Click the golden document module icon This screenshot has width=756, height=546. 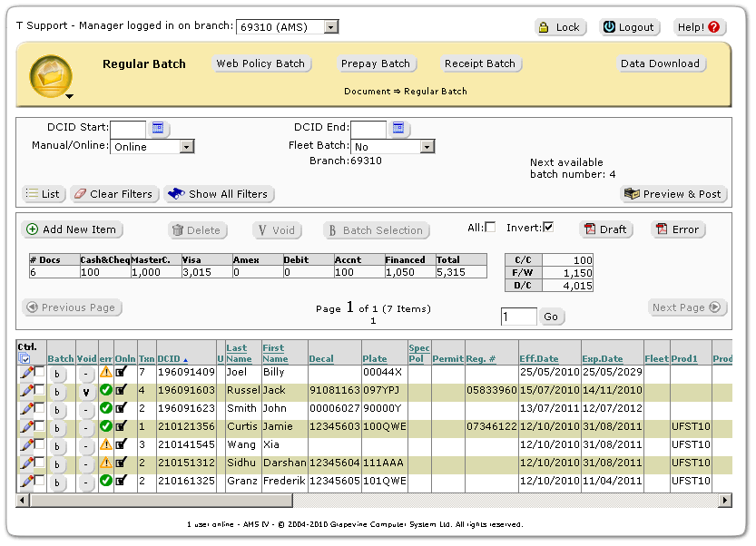[x=51, y=75]
